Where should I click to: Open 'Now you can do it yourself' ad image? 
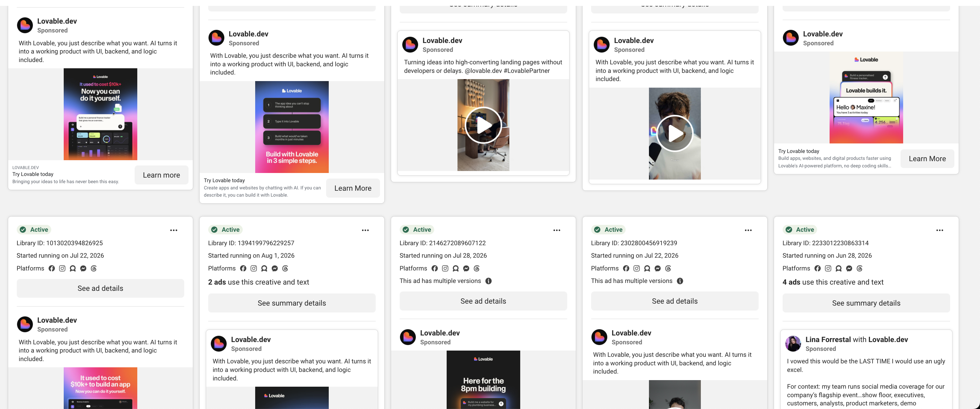(100, 114)
